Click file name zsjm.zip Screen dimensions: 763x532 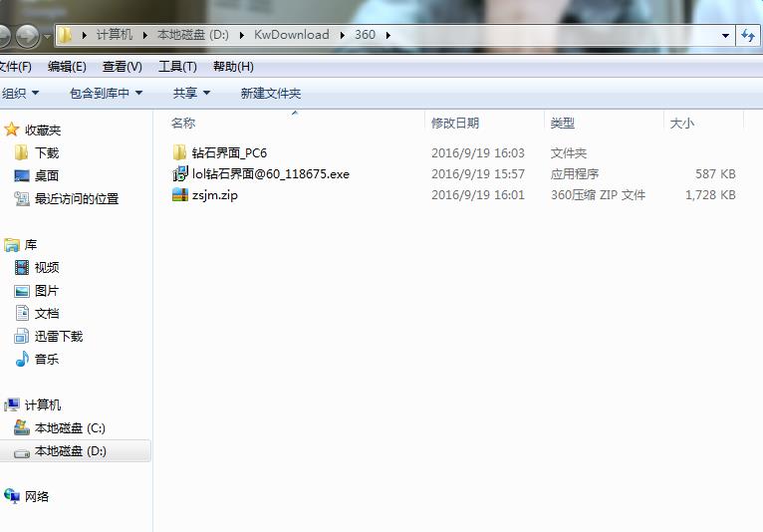pyautogui.click(x=215, y=195)
